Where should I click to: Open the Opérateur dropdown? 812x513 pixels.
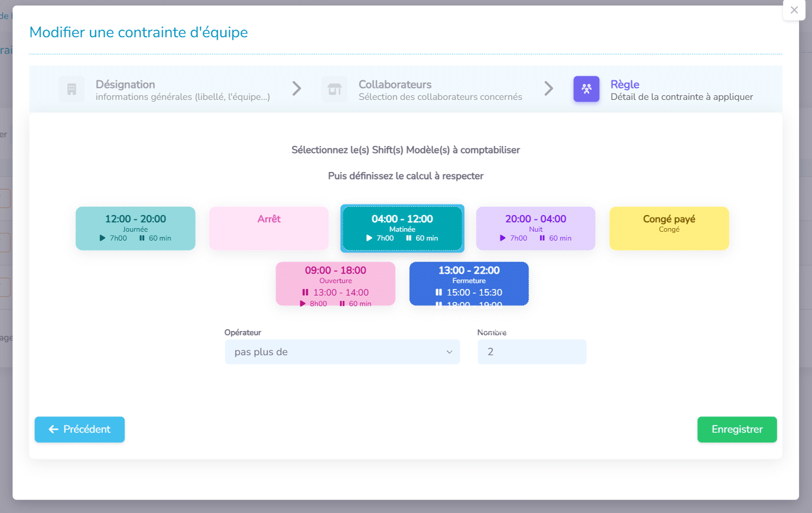pos(342,352)
